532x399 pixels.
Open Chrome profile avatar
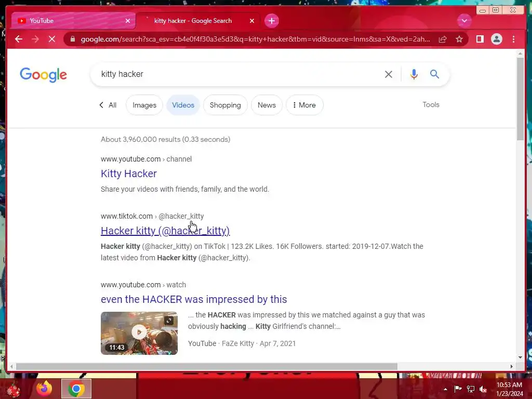(x=496, y=39)
